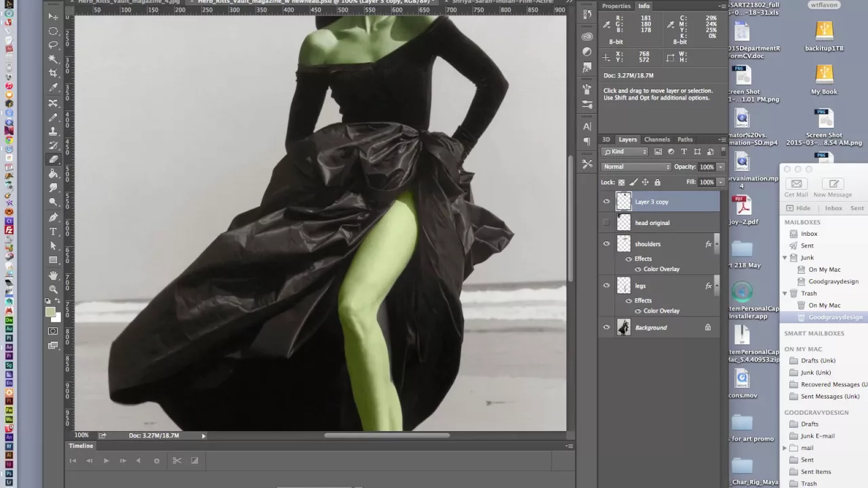Open Inbox in Mail favorites bar
The width and height of the screenshot is (868, 488).
[833, 209]
